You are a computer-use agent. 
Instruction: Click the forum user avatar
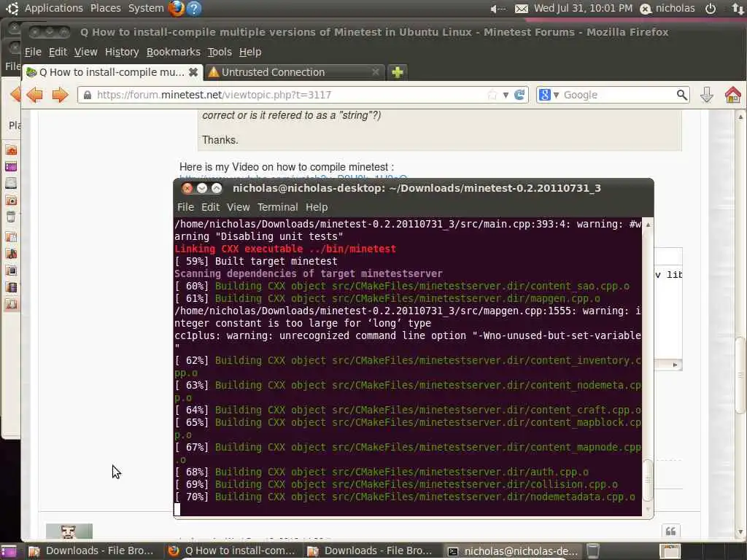point(69,532)
